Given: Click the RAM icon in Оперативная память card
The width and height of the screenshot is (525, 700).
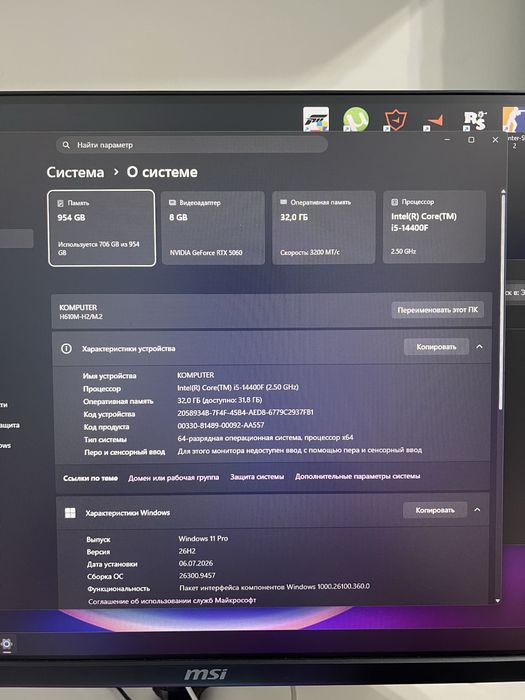Looking at the screenshot, I should click(x=283, y=202).
